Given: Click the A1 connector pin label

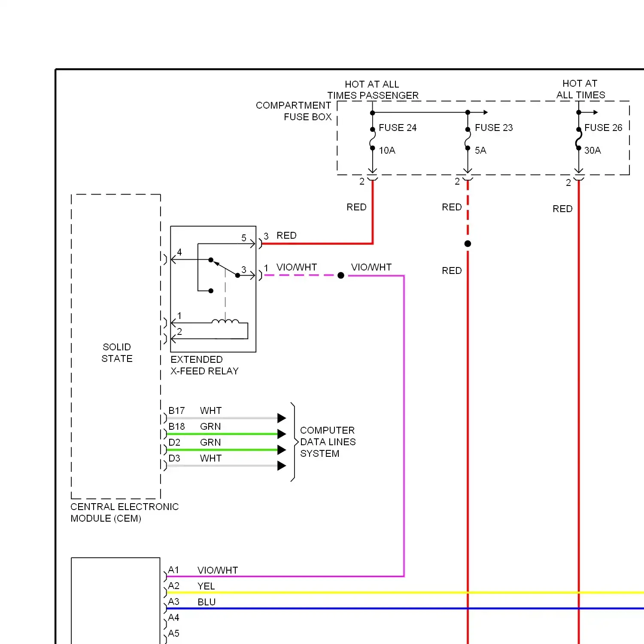Looking at the screenshot, I should [x=173, y=570].
